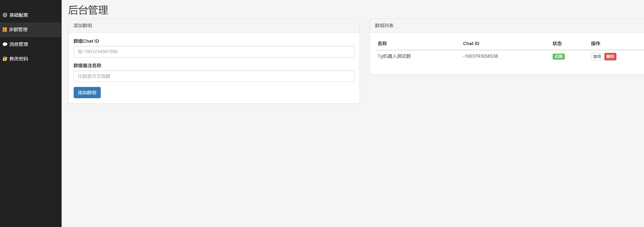Open the 消息管理 sidebar menu
Screen dimensions: 644x227
(x=31, y=44)
